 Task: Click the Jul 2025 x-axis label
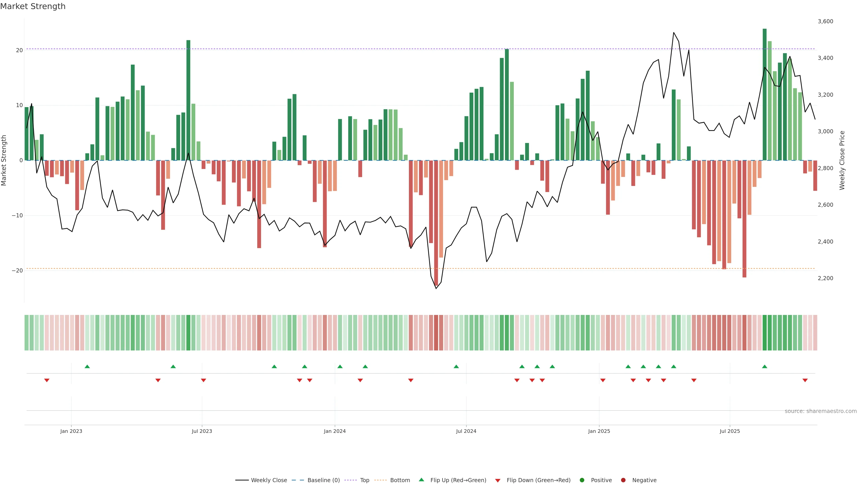click(729, 431)
